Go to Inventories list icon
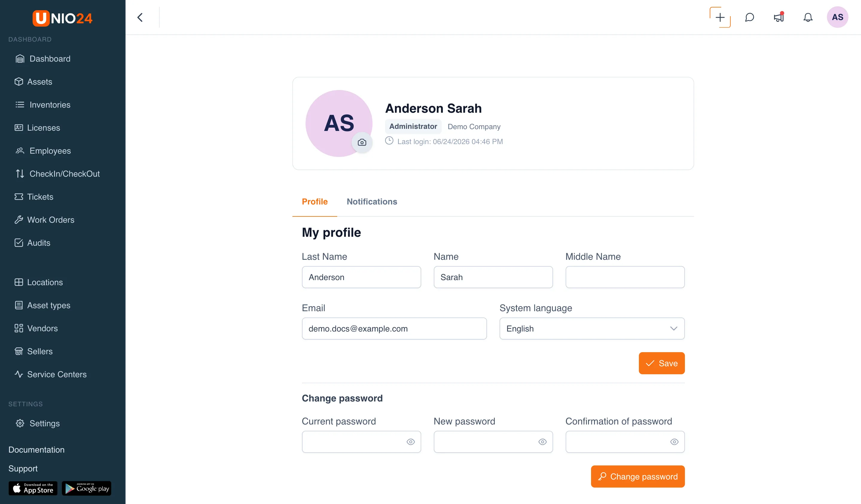This screenshot has height=504, width=861. 20,105
